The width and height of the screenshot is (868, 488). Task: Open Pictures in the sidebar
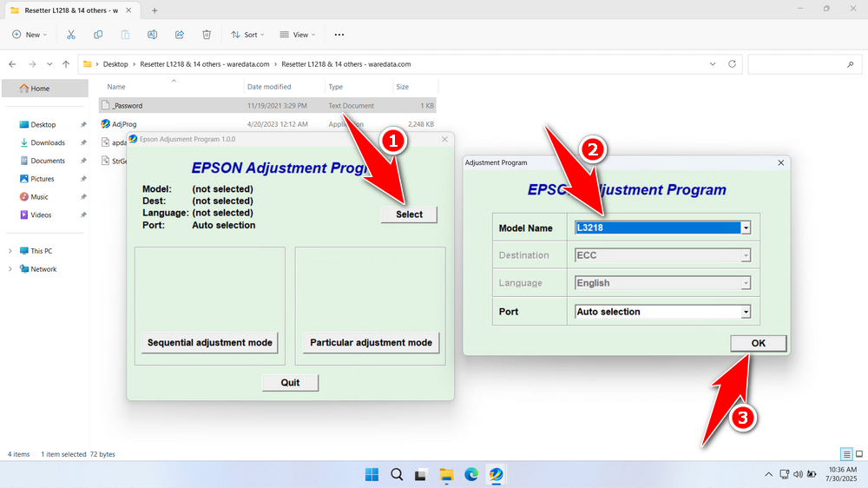click(42, 178)
